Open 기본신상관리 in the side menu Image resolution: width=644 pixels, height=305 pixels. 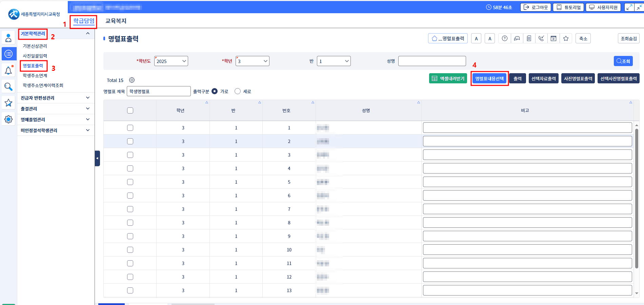[35, 46]
